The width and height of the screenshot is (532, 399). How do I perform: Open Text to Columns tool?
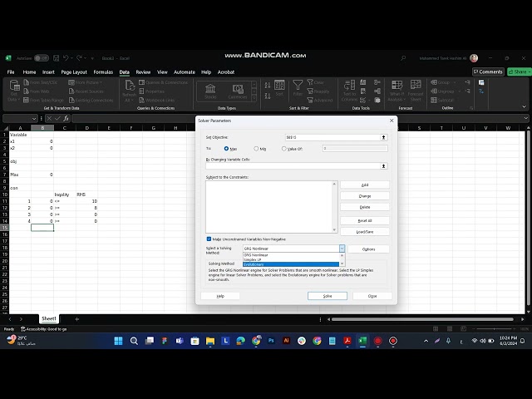(349, 91)
